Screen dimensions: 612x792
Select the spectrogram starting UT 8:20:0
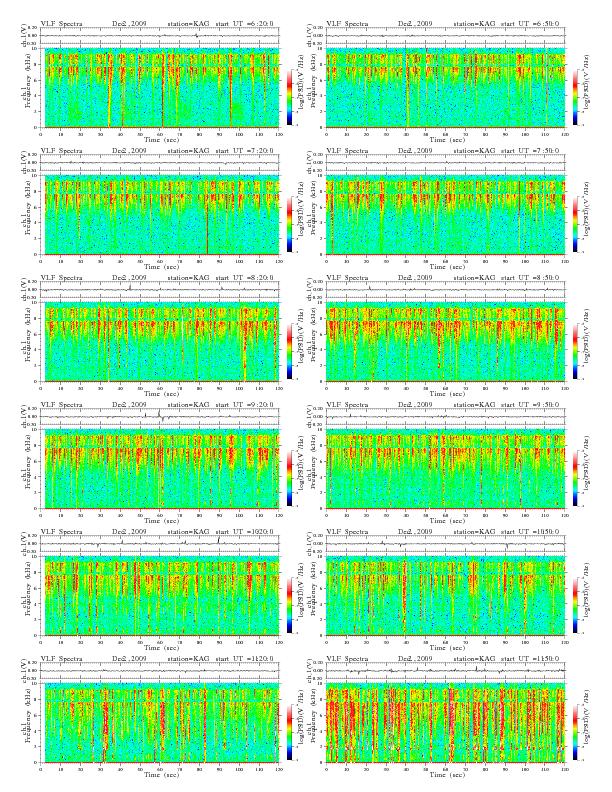click(160, 342)
